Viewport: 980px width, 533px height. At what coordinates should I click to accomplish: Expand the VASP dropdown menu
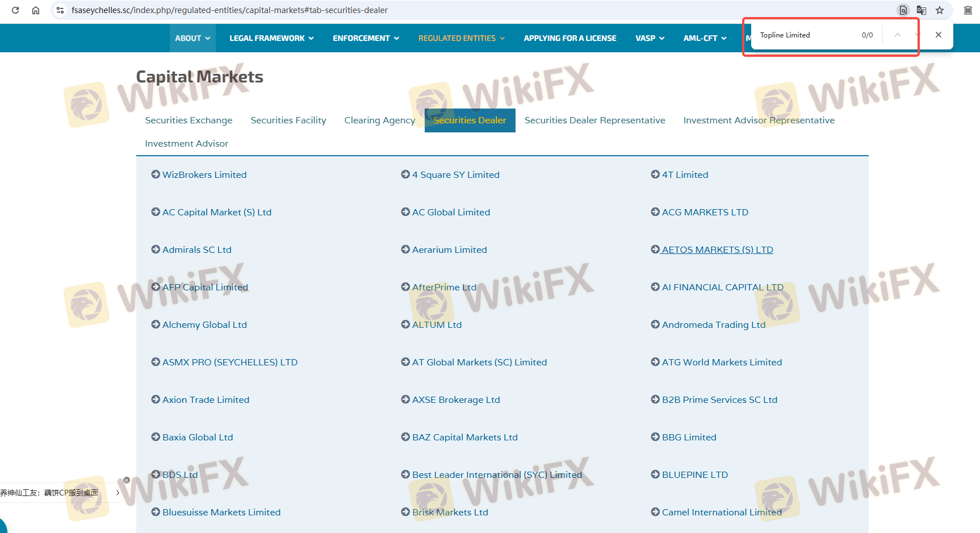tap(650, 38)
